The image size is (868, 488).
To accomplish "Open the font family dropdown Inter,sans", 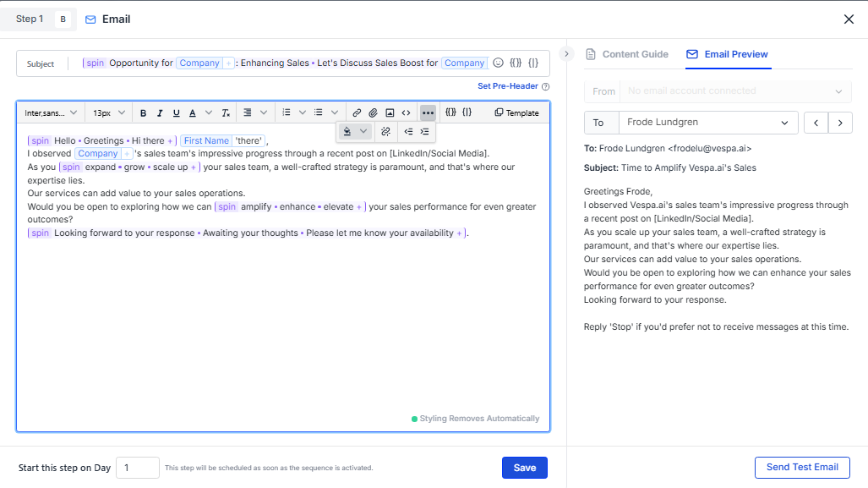I will [x=51, y=113].
